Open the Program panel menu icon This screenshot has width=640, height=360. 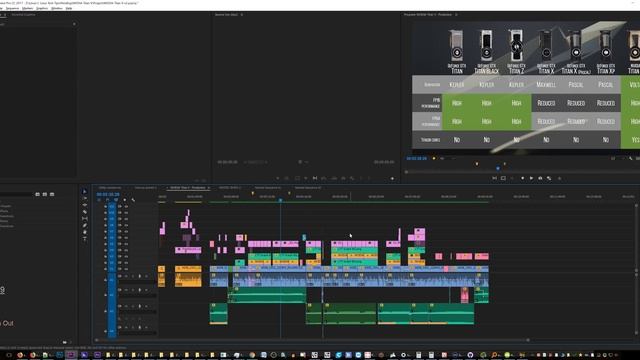coord(456,15)
